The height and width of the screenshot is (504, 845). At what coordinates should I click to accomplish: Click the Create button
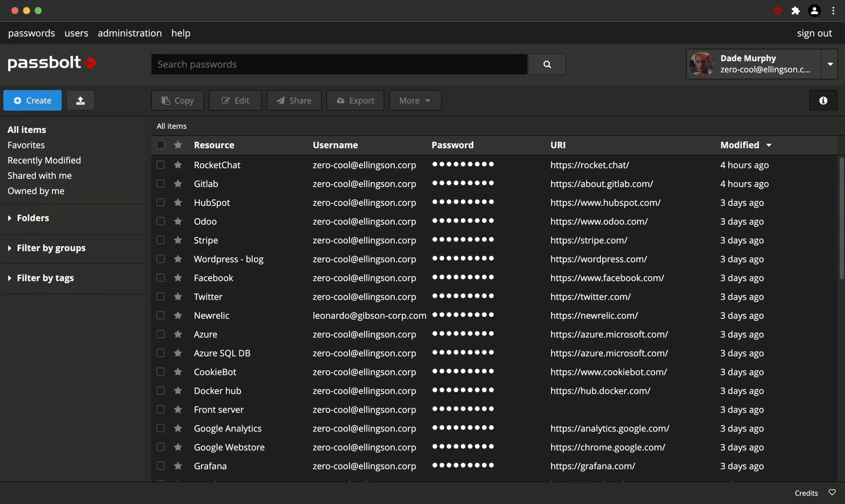pyautogui.click(x=32, y=101)
